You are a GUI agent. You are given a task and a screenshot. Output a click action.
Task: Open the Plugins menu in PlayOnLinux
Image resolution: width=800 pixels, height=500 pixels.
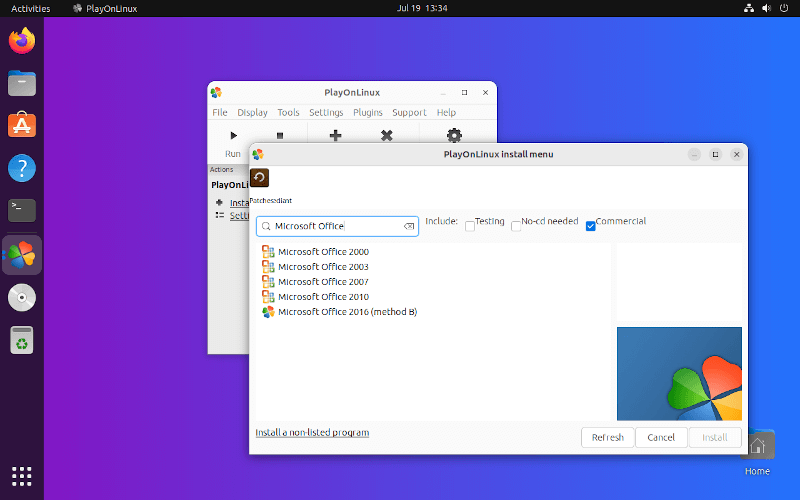367,112
